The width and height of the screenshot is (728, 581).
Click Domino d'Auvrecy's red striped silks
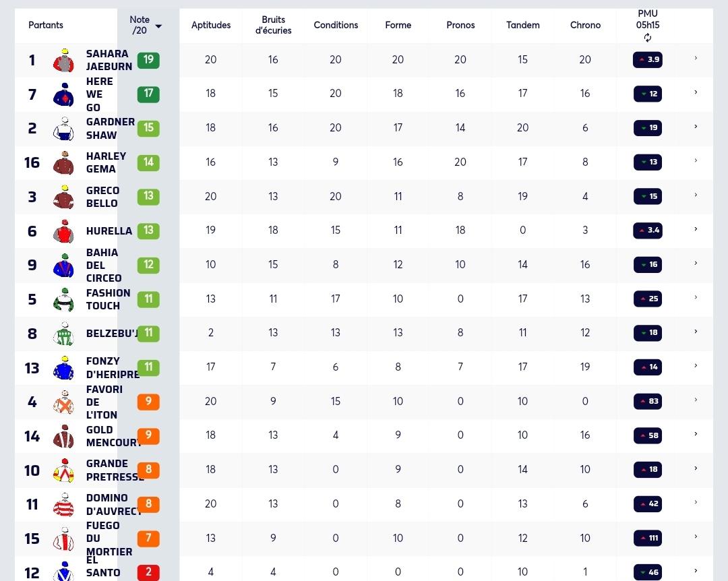pyautogui.click(x=63, y=504)
